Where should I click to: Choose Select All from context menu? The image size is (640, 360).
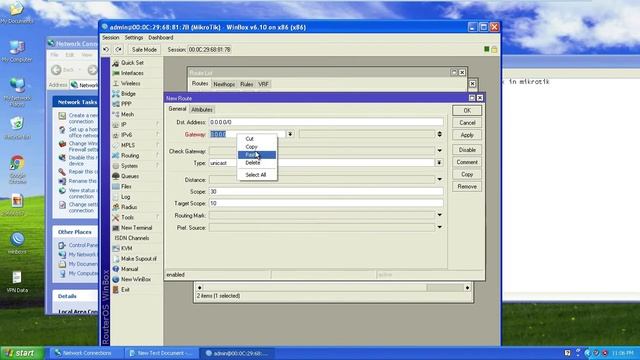[257, 175]
